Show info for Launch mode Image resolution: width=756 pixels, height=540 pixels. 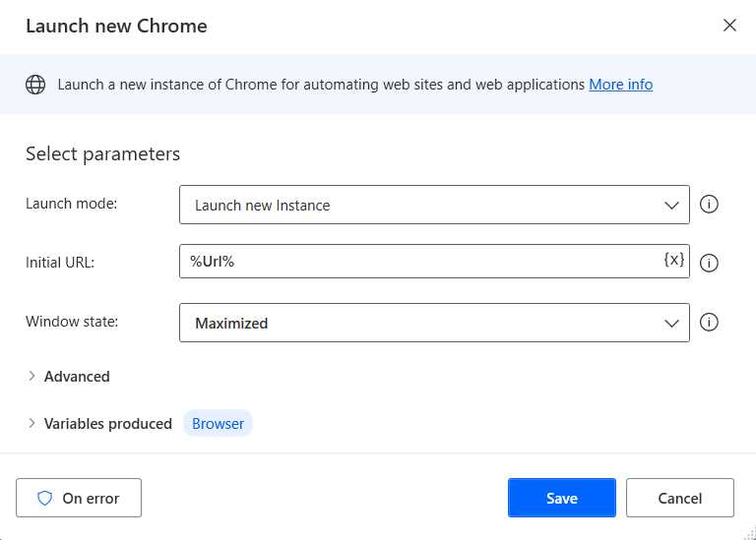coord(709,205)
